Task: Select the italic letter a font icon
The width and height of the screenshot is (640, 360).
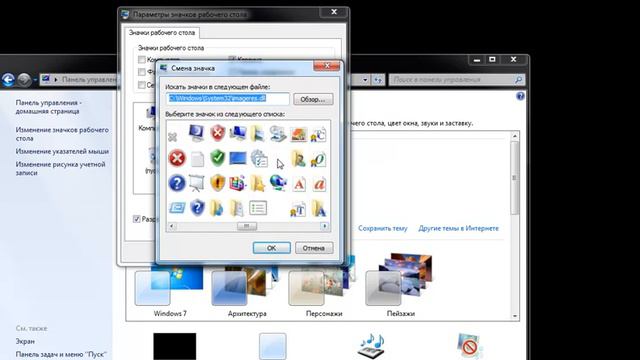Action: tap(319, 184)
